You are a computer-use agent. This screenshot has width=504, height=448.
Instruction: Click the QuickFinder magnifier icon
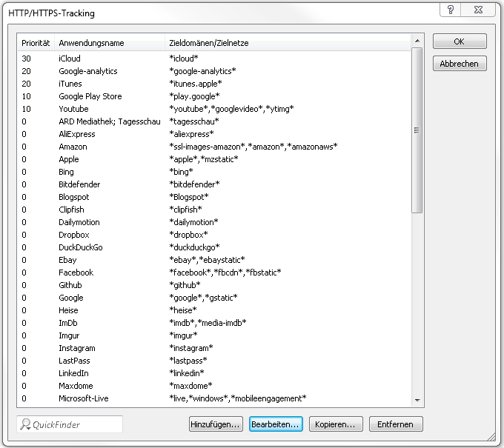point(26,424)
